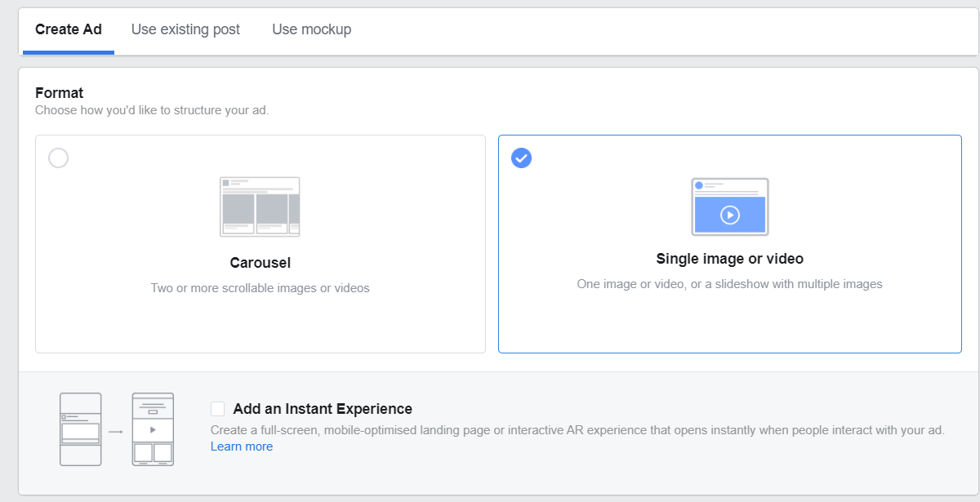Click the Single image or video illustration icon
The height and width of the screenshot is (502, 980).
pos(729,207)
